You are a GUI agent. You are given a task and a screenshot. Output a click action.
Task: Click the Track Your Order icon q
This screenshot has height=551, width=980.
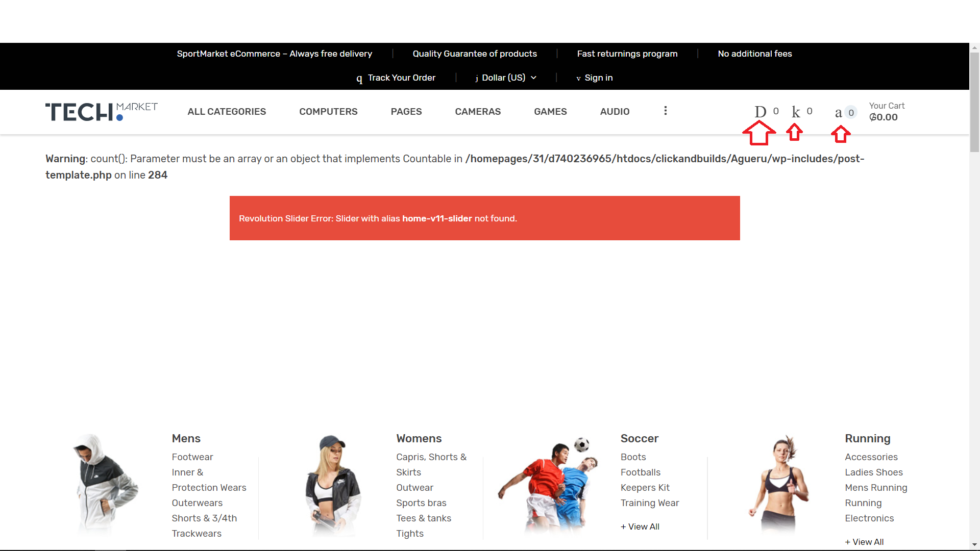pos(359,78)
